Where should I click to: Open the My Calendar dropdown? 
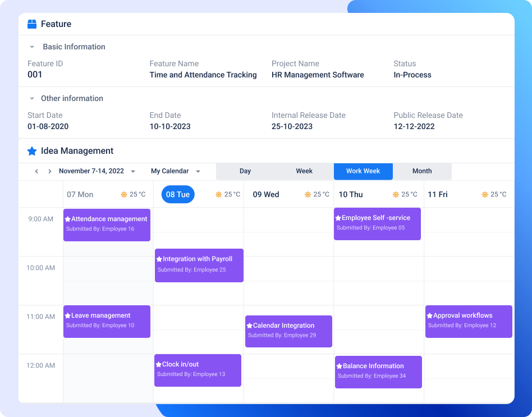198,171
